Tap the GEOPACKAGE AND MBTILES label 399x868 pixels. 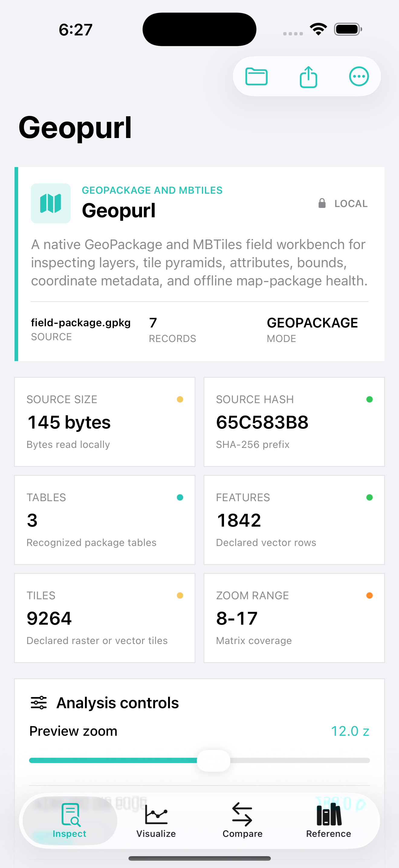pos(152,190)
